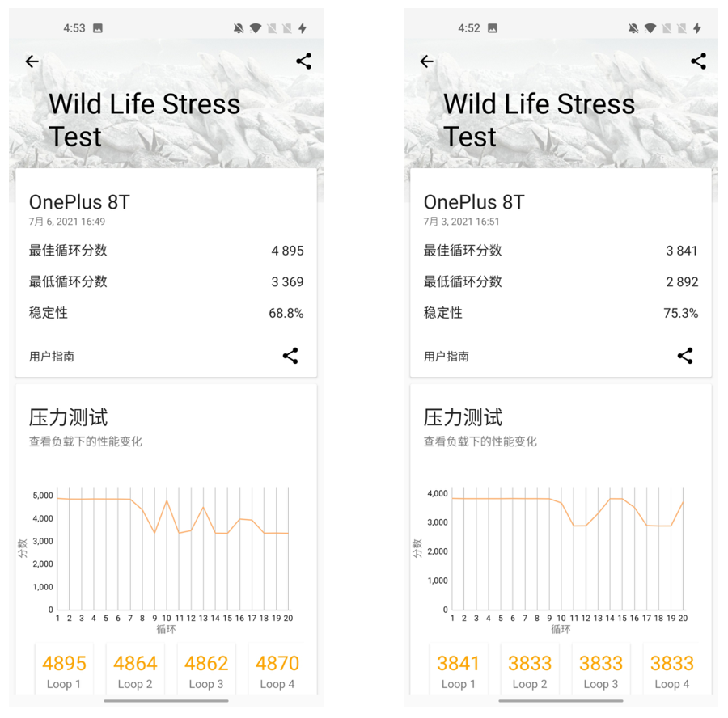
Task: Tap back arrow in right phone screen
Action: click(x=427, y=61)
